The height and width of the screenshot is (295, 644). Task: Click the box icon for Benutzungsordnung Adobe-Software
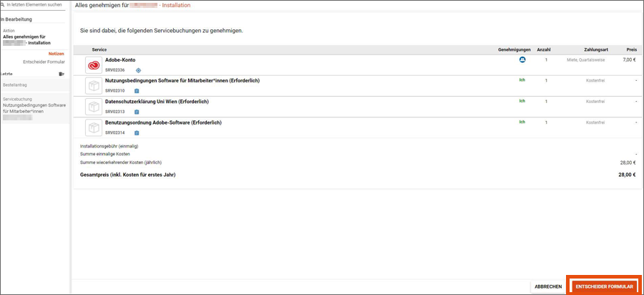94,127
